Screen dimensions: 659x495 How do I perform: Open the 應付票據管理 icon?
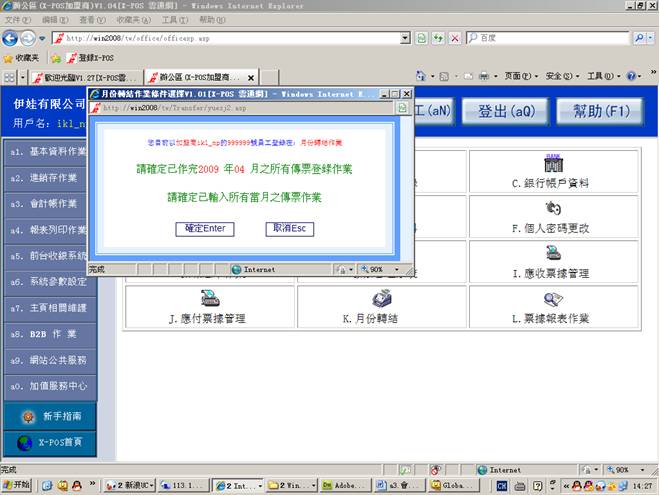tap(210, 298)
